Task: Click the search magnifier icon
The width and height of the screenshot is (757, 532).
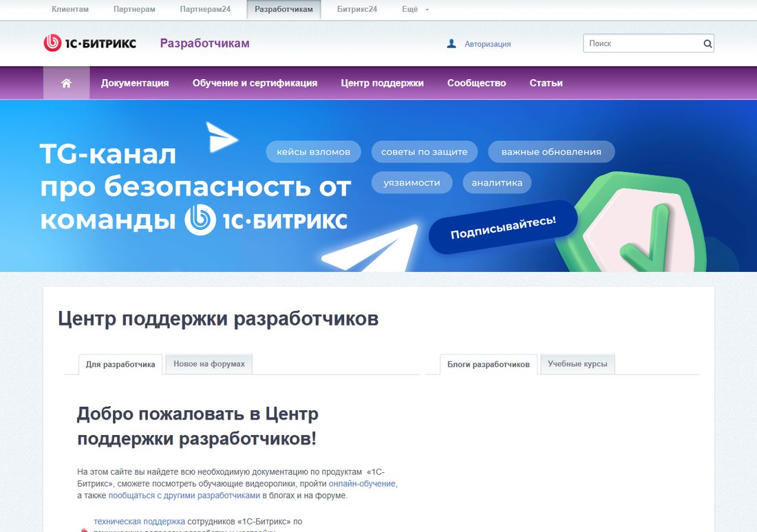Action: tap(707, 43)
